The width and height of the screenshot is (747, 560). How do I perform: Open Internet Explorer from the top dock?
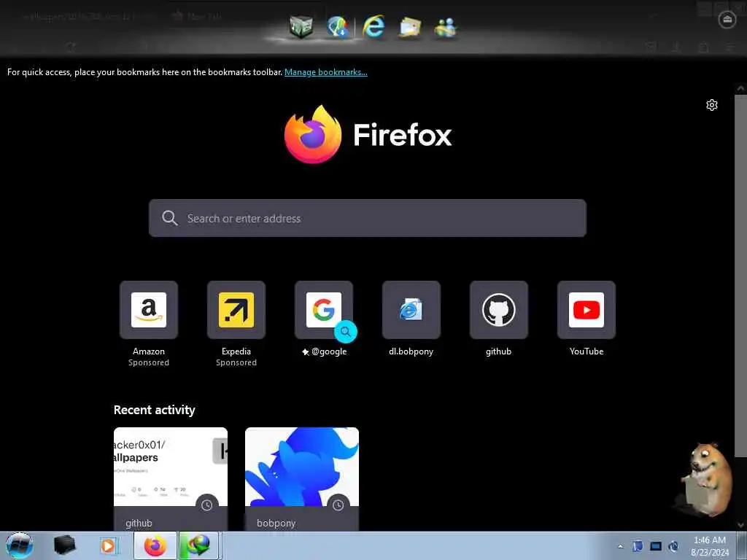(373, 26)
